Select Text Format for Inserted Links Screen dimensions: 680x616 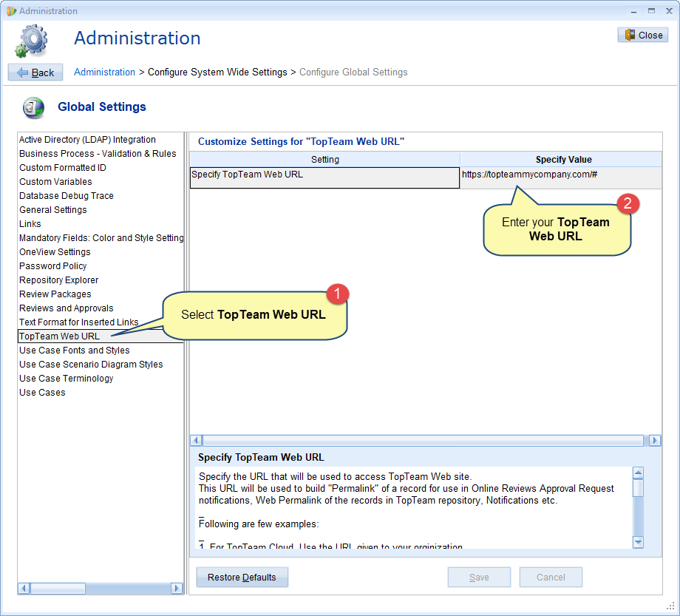[79, 322]
